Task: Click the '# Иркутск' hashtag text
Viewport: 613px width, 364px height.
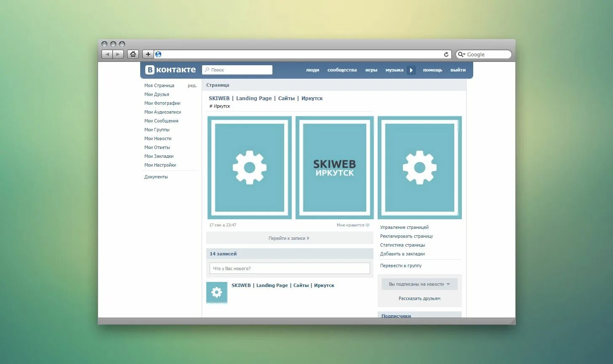Action: (220, 106)
